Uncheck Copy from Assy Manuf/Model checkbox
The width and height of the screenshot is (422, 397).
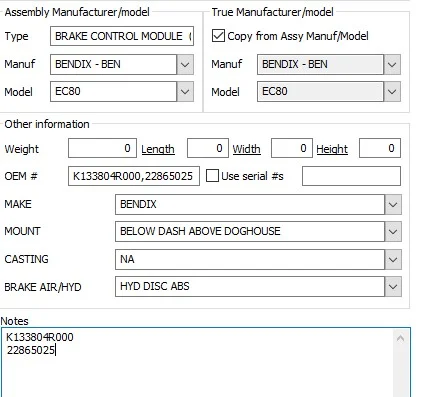218,36
